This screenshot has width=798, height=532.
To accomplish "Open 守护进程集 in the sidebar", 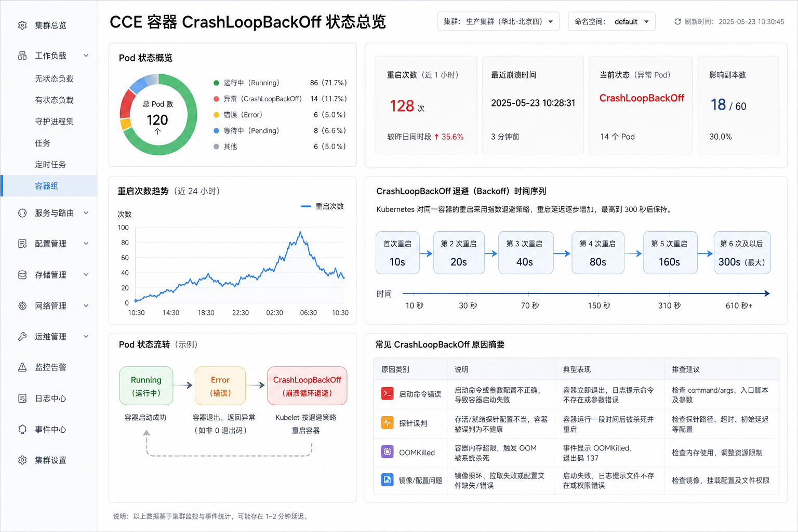I will pos(54,121).
